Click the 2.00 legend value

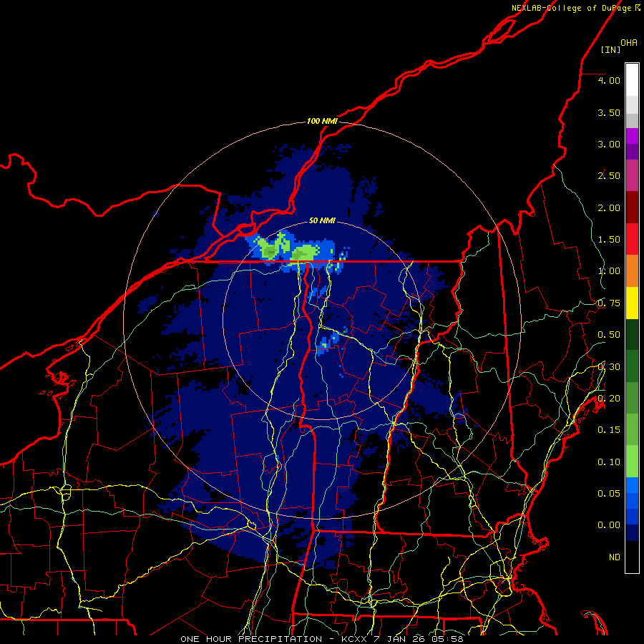pyautogui.click(x=609, y=208)
